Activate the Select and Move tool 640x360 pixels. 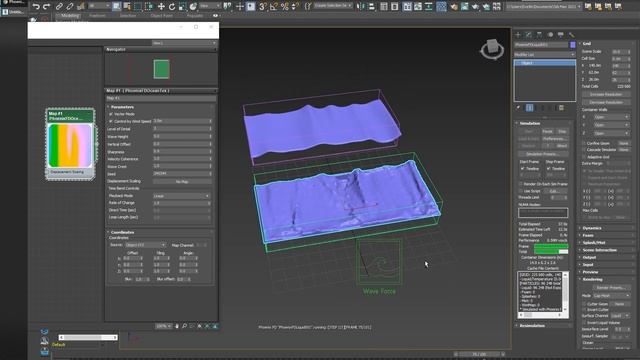[161, 7]
